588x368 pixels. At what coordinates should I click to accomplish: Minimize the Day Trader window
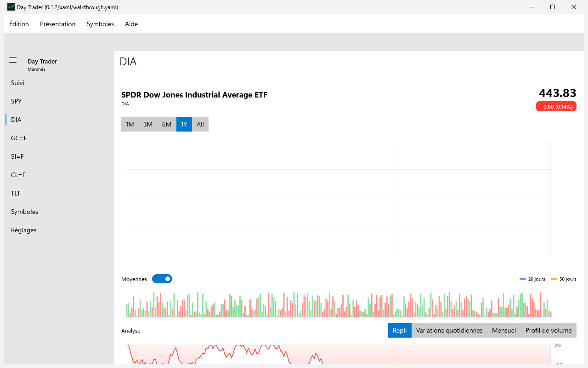[531, 7]
